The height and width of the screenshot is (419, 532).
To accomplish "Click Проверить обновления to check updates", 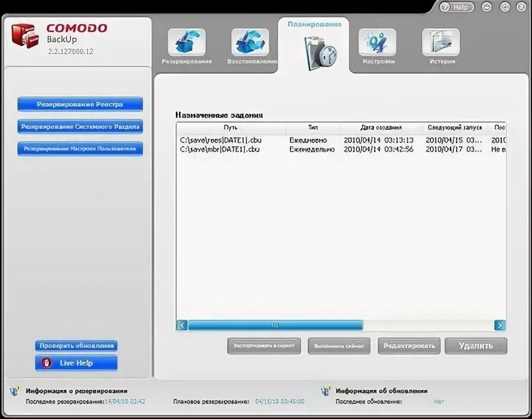I will tap(76, 346).
